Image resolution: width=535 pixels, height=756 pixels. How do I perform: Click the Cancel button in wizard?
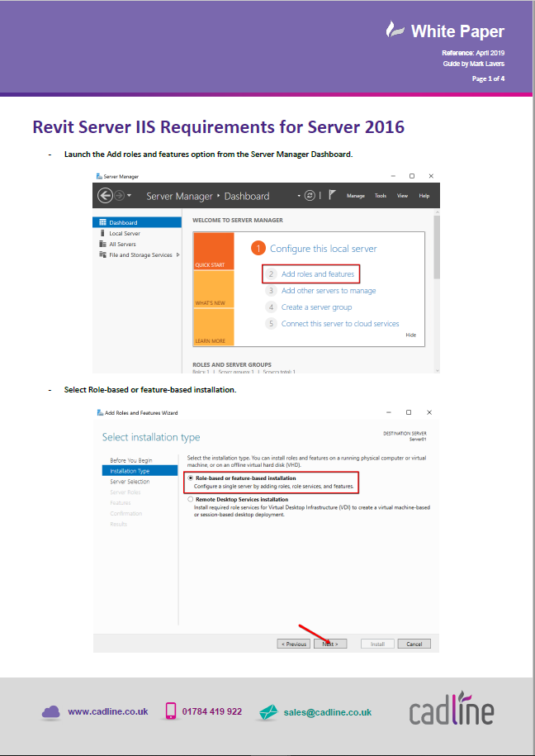pos(414,644)
